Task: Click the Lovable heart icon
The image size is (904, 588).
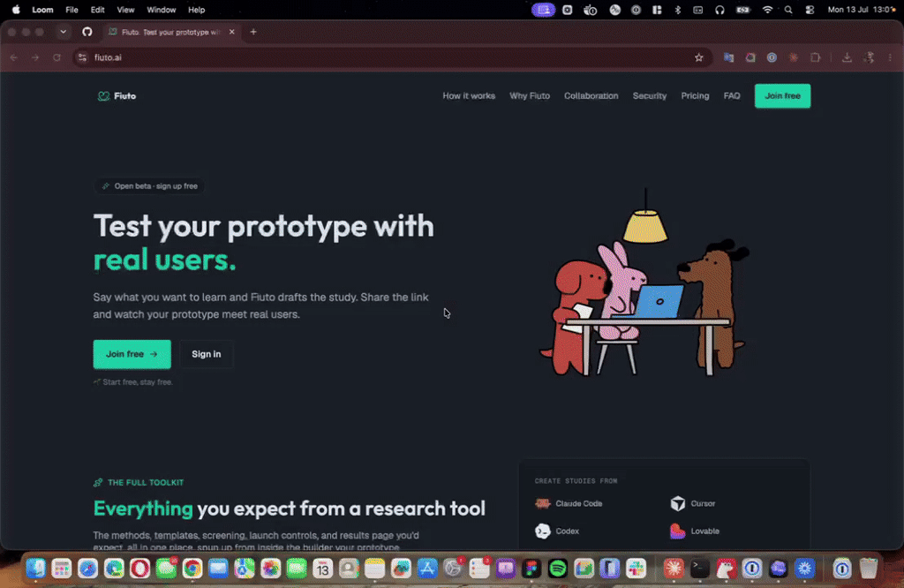Action: click(678, 531)
